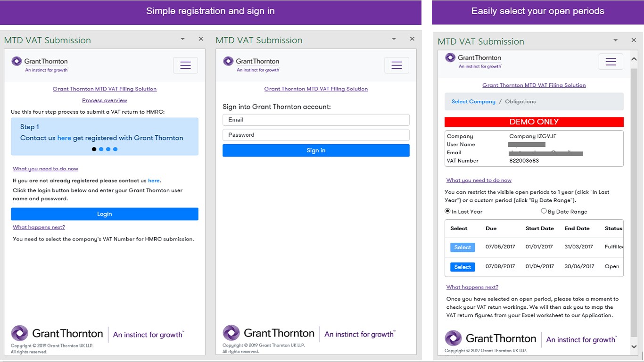Click the red DEMO ONLY banner
The width and height of the screenshot is (644, 362).
[x=534, y=122]
